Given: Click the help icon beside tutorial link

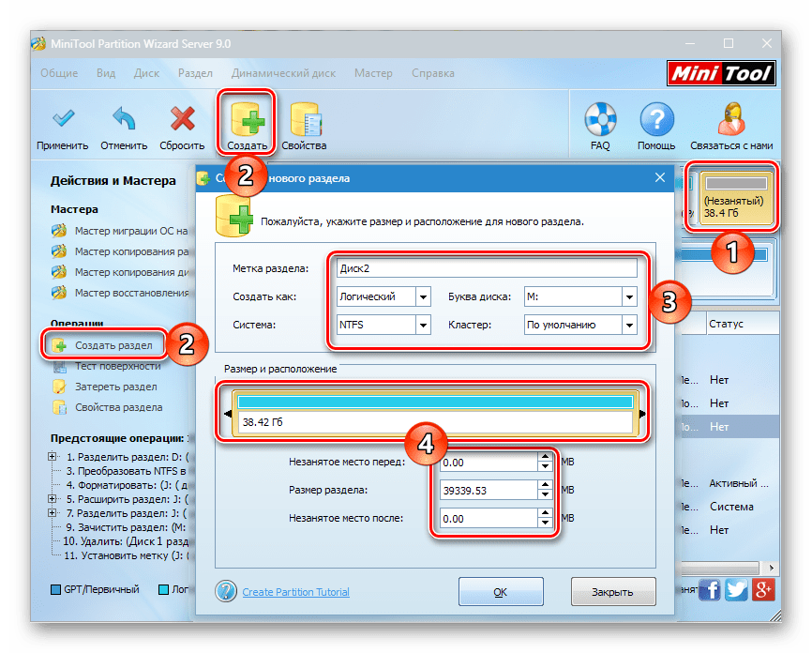Looking at the screenshot, I should 226,591.
